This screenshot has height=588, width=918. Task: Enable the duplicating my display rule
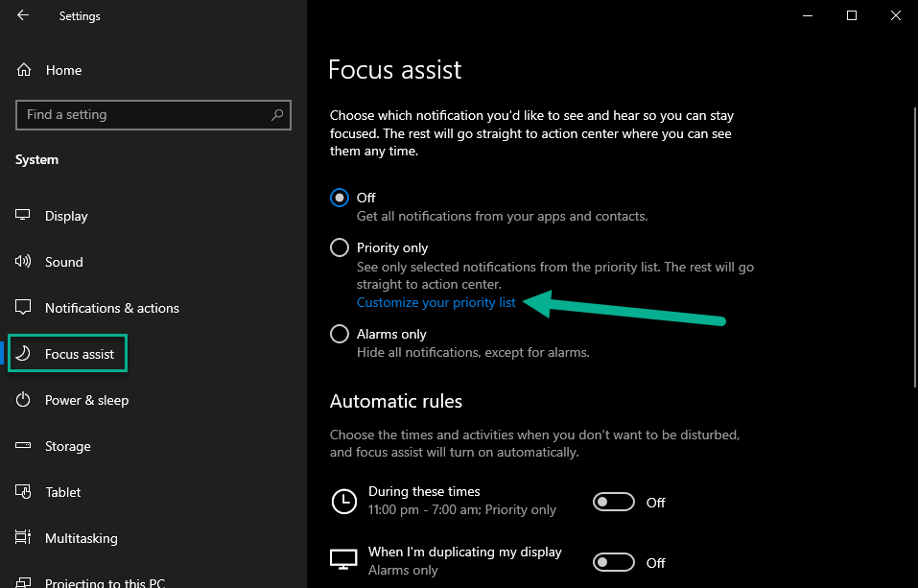[x=614, y=562]
